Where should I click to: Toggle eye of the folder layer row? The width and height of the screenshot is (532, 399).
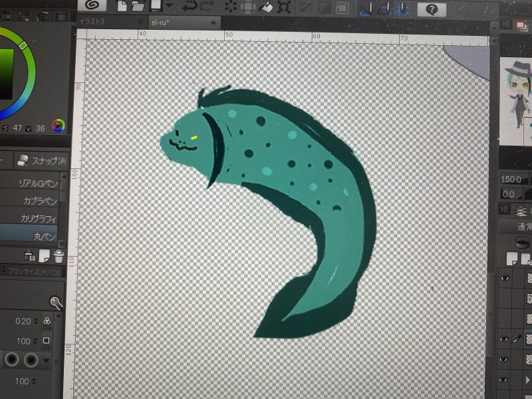pos(503,379)
